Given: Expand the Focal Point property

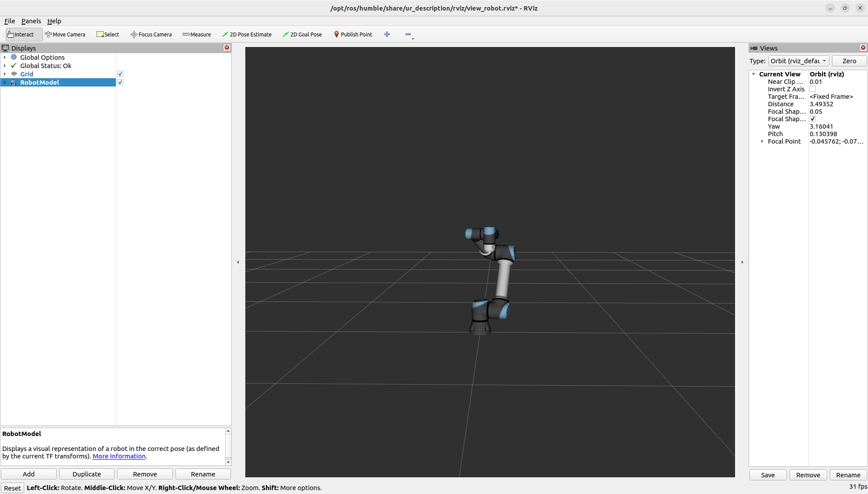Looking at the screenshot, I should coord(762,141).
